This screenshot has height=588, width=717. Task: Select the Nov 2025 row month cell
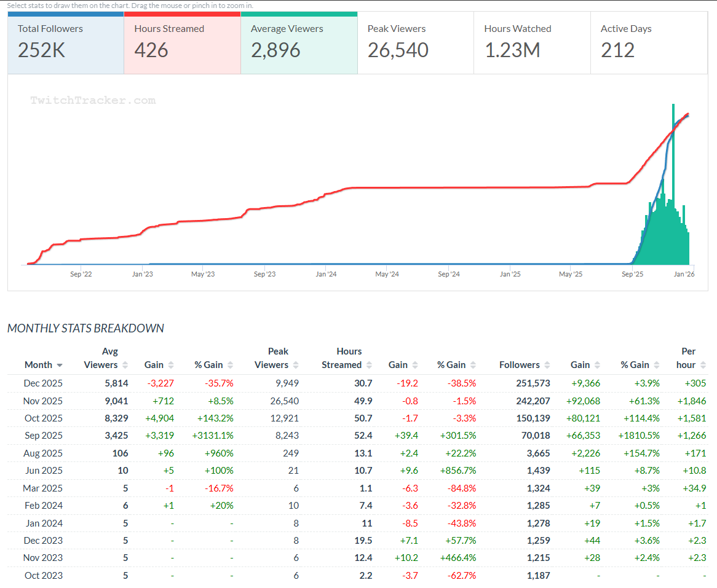pos(43,401)
